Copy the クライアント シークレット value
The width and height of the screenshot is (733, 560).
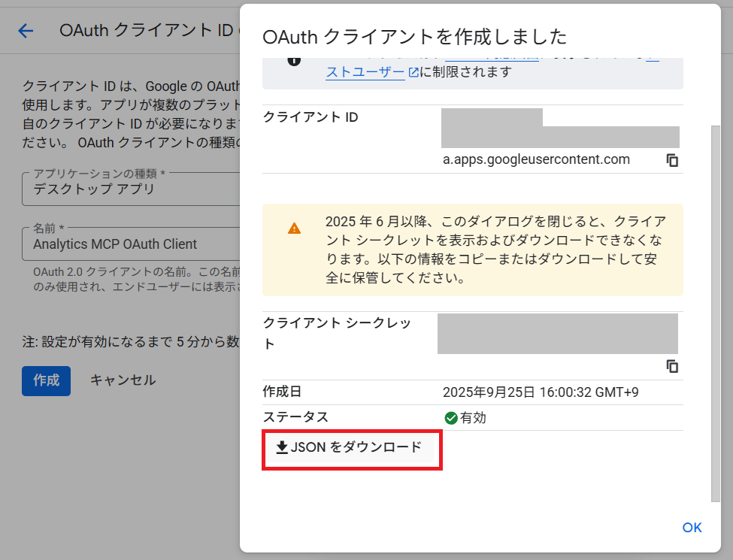click(x=672, y=366)
